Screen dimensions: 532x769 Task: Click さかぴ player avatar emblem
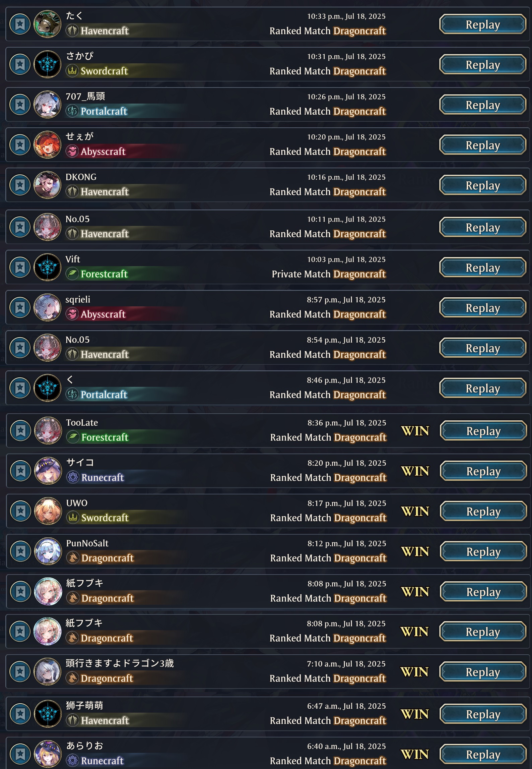48,64
